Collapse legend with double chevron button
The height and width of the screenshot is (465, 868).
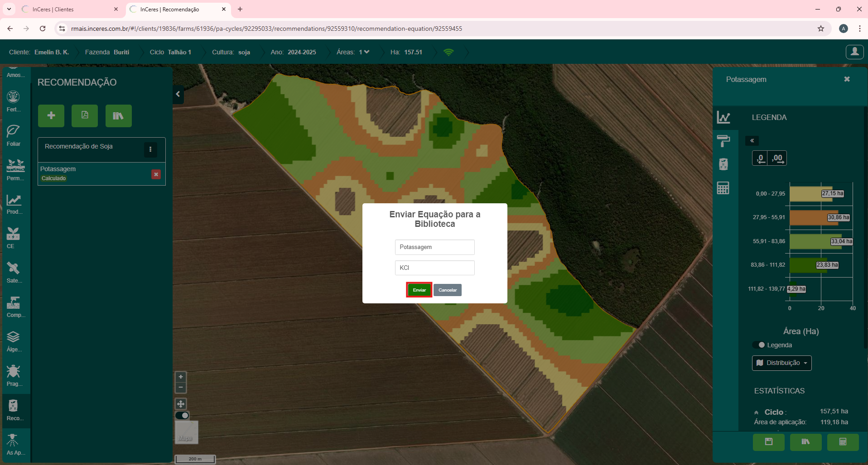tap(752, 141)
